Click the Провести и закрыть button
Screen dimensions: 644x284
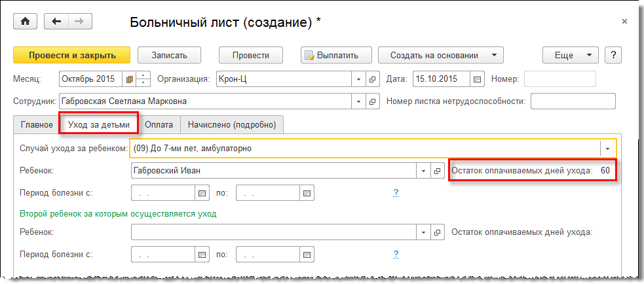72,56
